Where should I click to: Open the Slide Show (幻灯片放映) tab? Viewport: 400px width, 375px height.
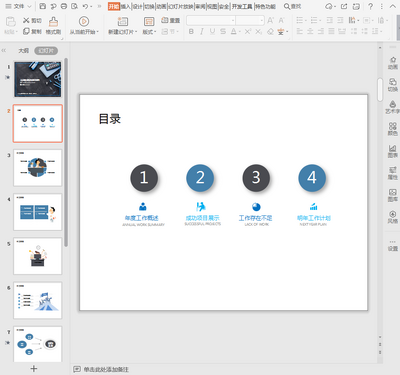click(180, 6)
